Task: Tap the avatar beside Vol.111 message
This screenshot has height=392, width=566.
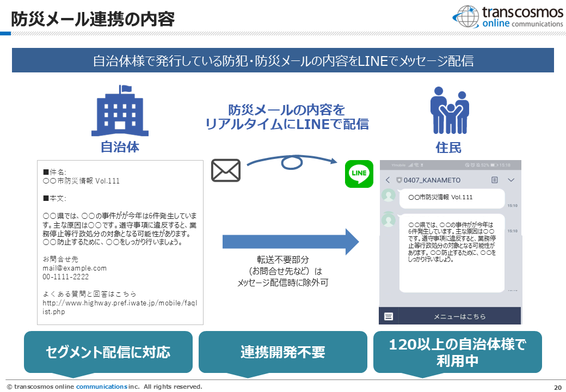Action: click(x=389, y=195)
